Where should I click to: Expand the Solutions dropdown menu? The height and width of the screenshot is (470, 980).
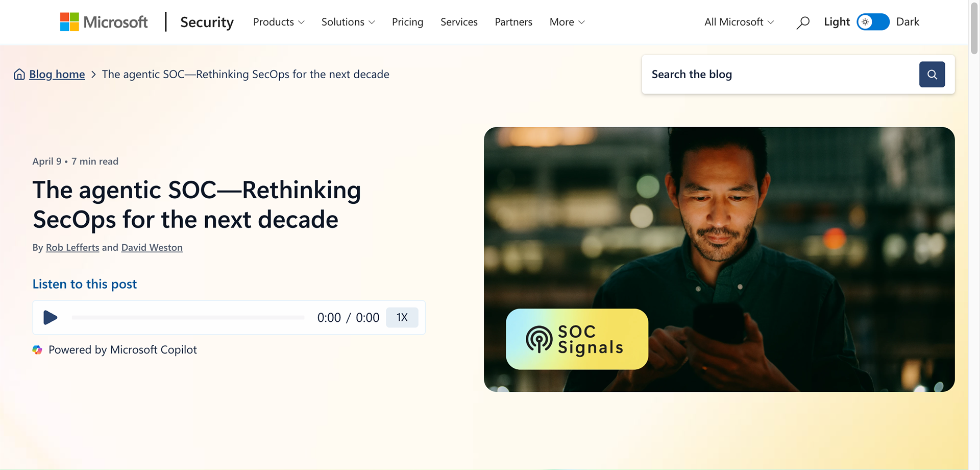348,22
